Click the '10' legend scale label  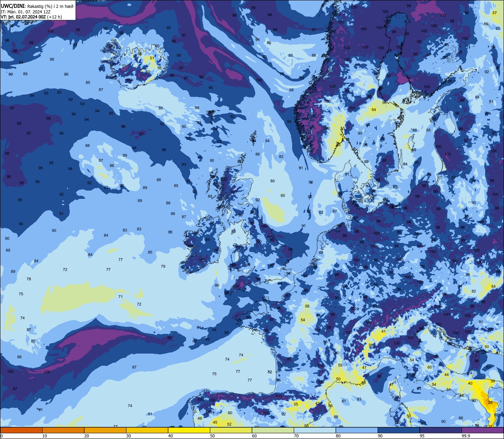(44, 436)
